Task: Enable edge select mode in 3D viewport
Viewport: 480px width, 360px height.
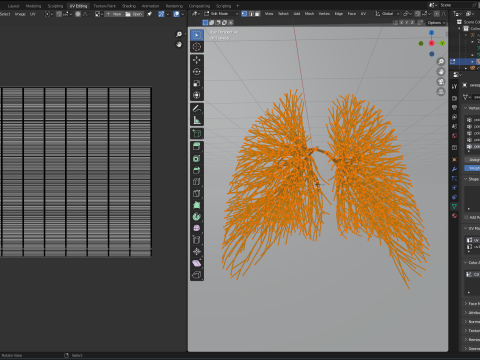Action: (x=251, y=14)
